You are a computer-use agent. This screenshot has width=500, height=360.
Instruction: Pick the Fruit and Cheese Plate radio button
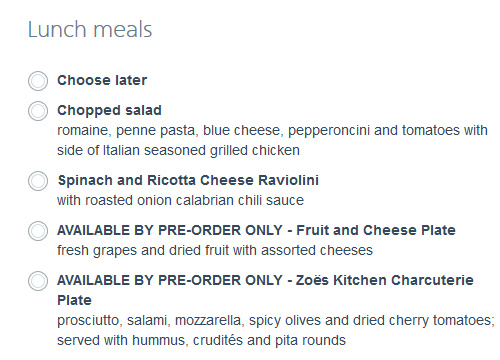point(38,231)
